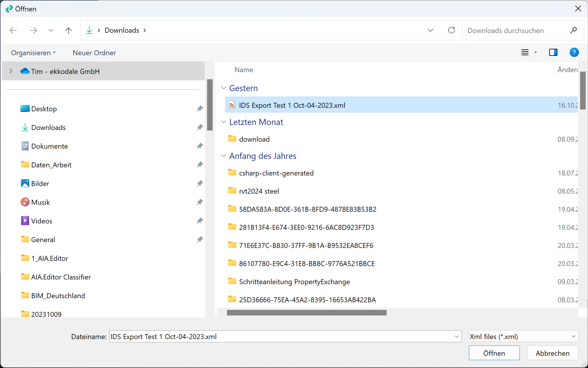The image size is (588, 368).
Task: Click the Back navigation arrow
Action: [13, 30]
